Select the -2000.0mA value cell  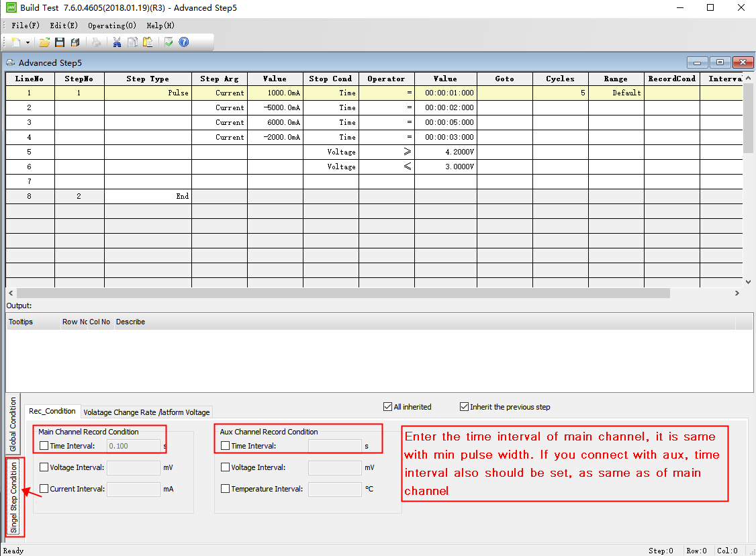point(275,137)
